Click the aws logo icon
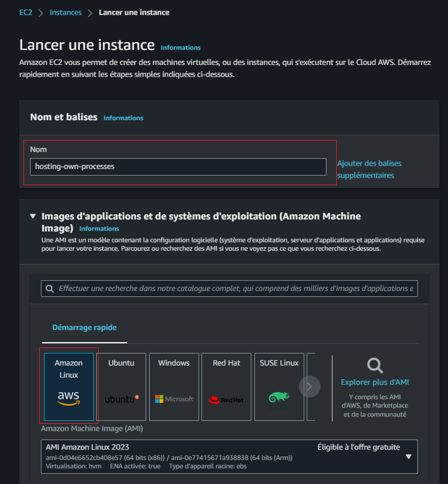Screen dimensions: 448x484 (69, 398)
